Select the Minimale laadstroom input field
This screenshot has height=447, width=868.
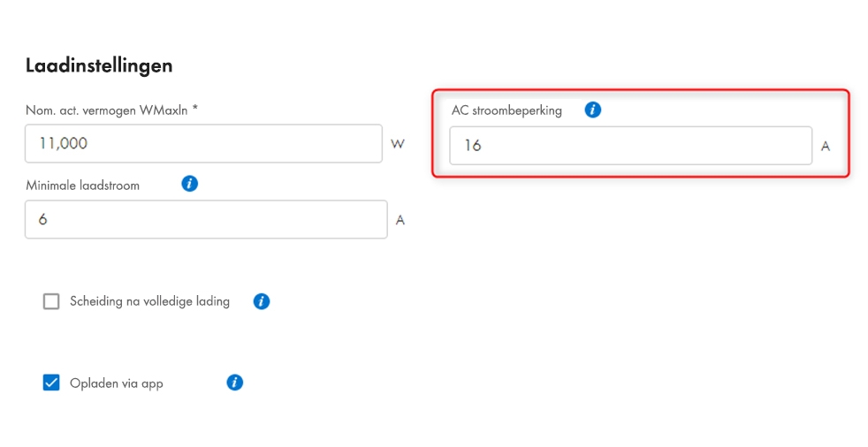click(205, 219)
